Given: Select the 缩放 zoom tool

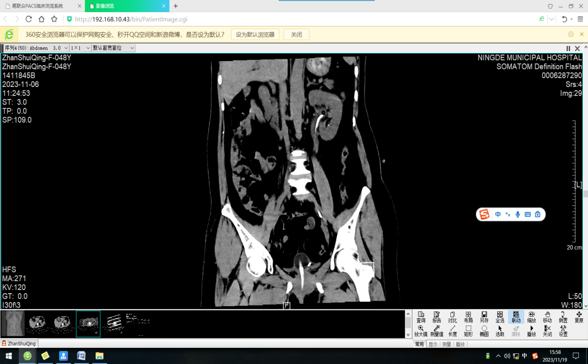Looking at the screenshot, I should 532,317.
